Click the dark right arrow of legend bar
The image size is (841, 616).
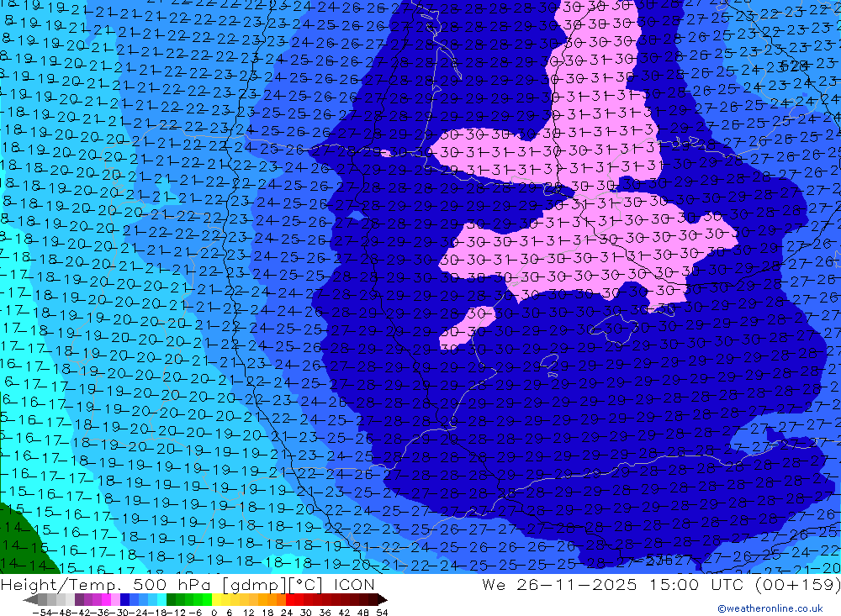pyautogui.click(x=383, y=599)
